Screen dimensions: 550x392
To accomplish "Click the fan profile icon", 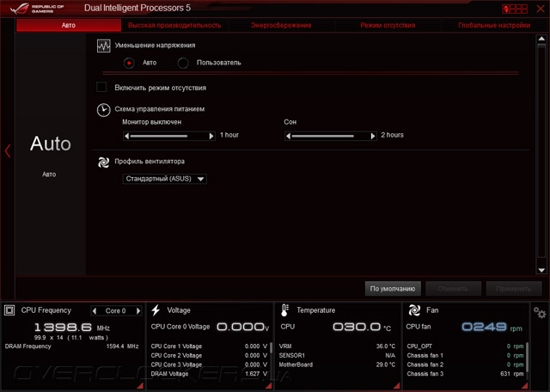I will 103,162.
